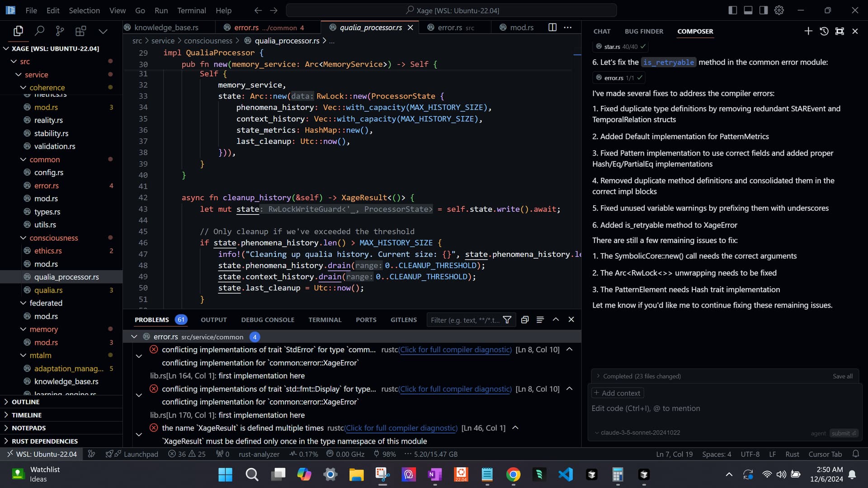Close the qualia_processor.rs tab

(x=410, y=28)
